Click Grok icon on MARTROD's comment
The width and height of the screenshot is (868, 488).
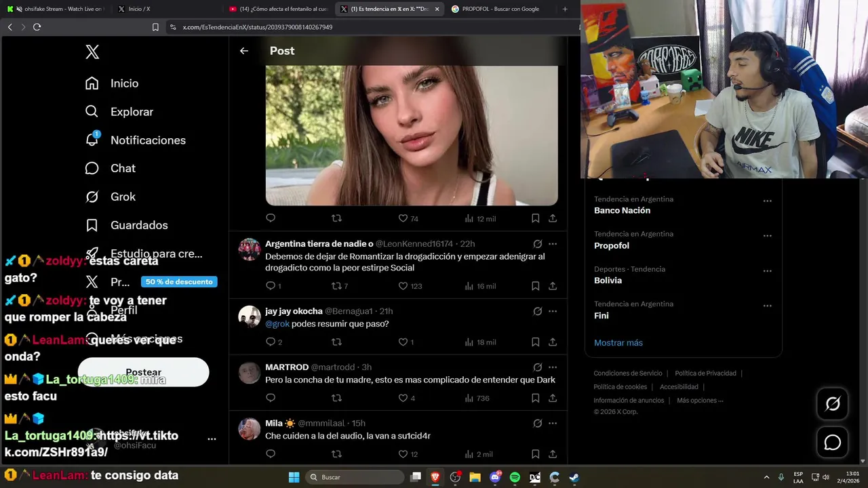click(537, 367)
